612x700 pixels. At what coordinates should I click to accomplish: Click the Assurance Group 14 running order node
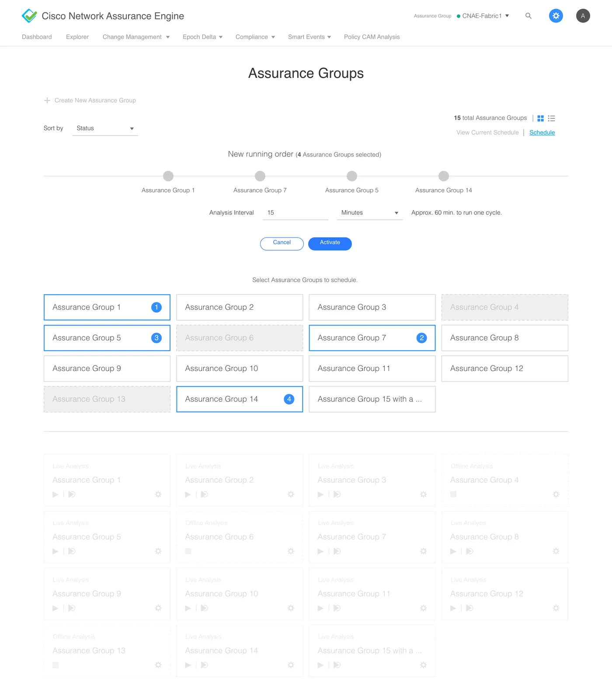[444, 176]
